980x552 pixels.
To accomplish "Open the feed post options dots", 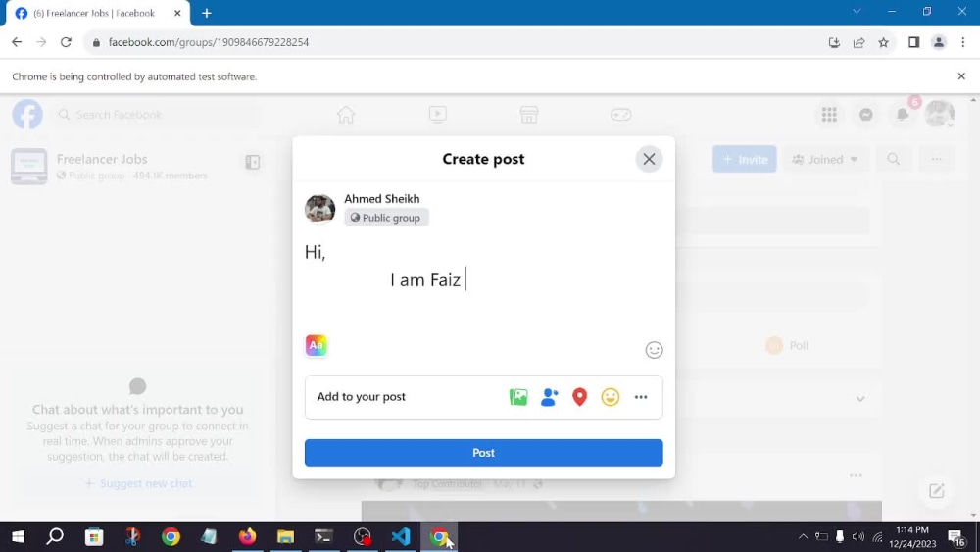I will pyautogui.click(x=856, y=476).
